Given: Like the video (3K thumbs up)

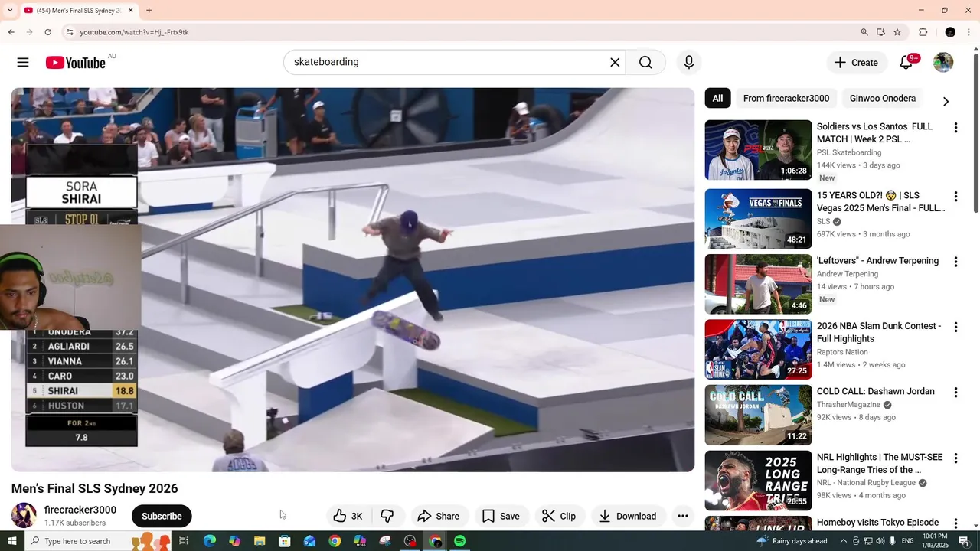Looking at the screenshot, I should 348,516.
